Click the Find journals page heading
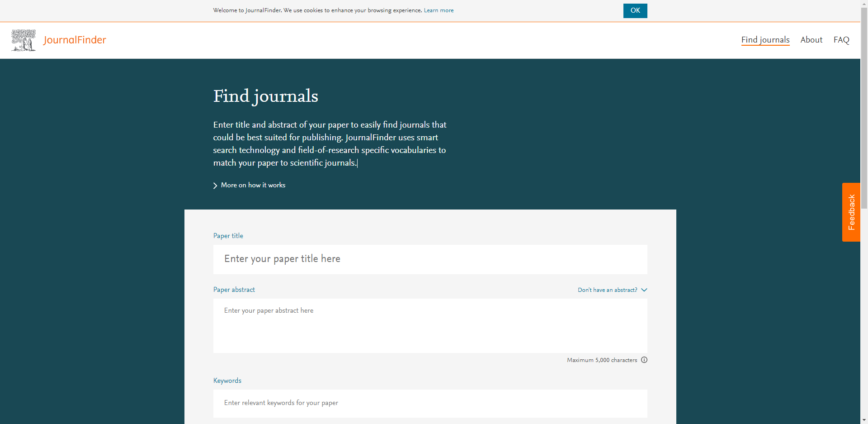Screen dimensions: 868x424 tap(266, 96)
